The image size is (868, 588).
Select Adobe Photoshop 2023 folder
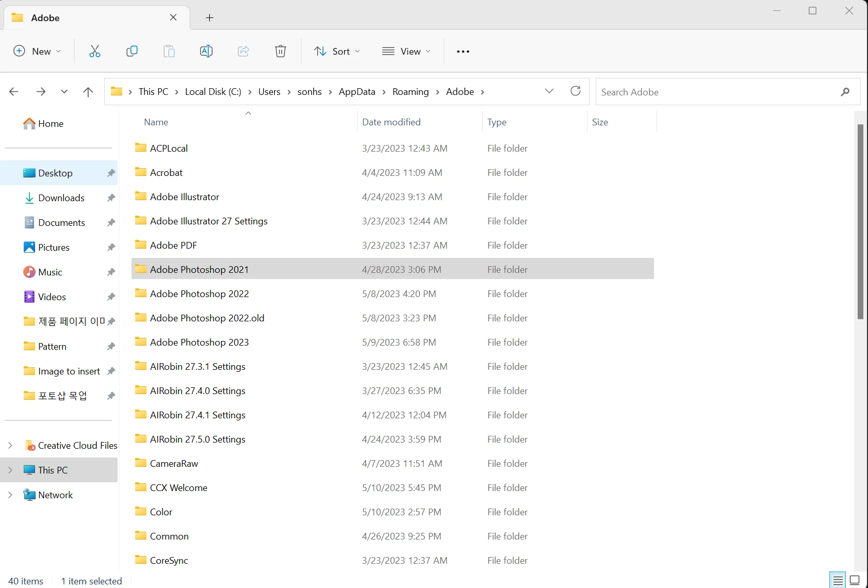tap(392, 342)
